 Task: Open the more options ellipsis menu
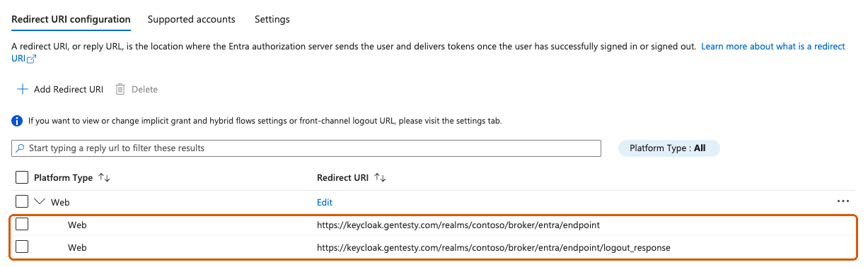tap(843, 201)
